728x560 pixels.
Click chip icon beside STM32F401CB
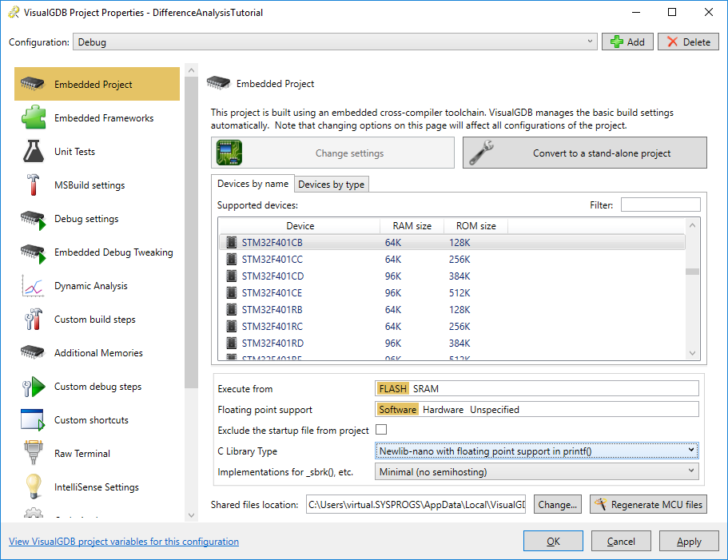click(231, 242)
